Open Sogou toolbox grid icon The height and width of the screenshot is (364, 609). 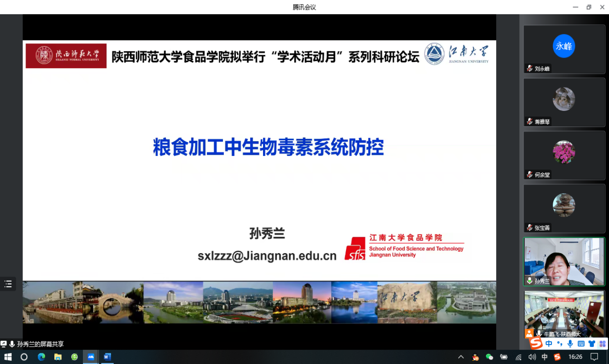click(603, 344)
